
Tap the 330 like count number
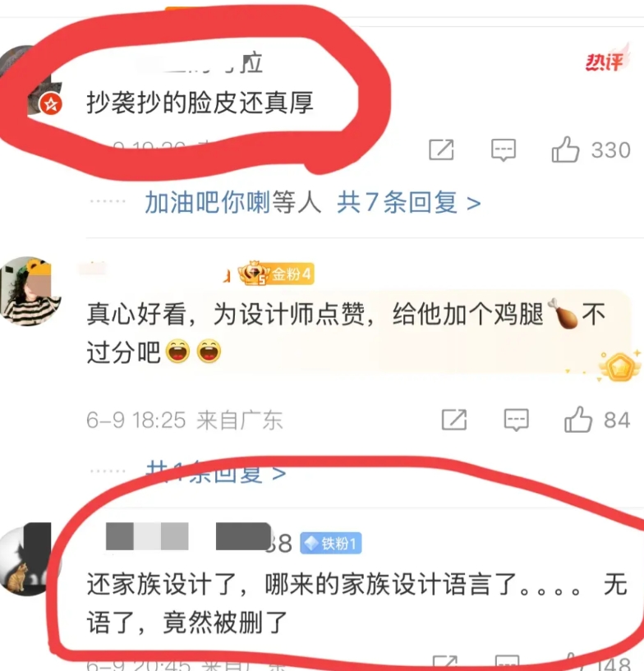click(610, 150)
